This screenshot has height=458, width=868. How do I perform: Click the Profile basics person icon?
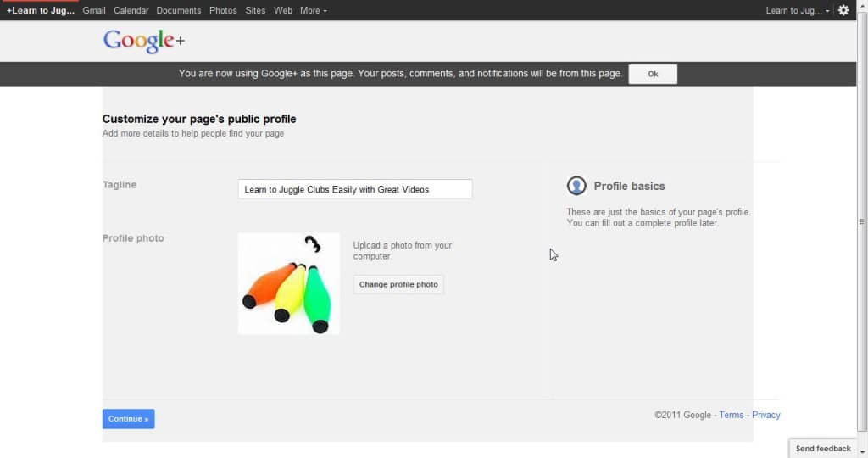(576, 186)
